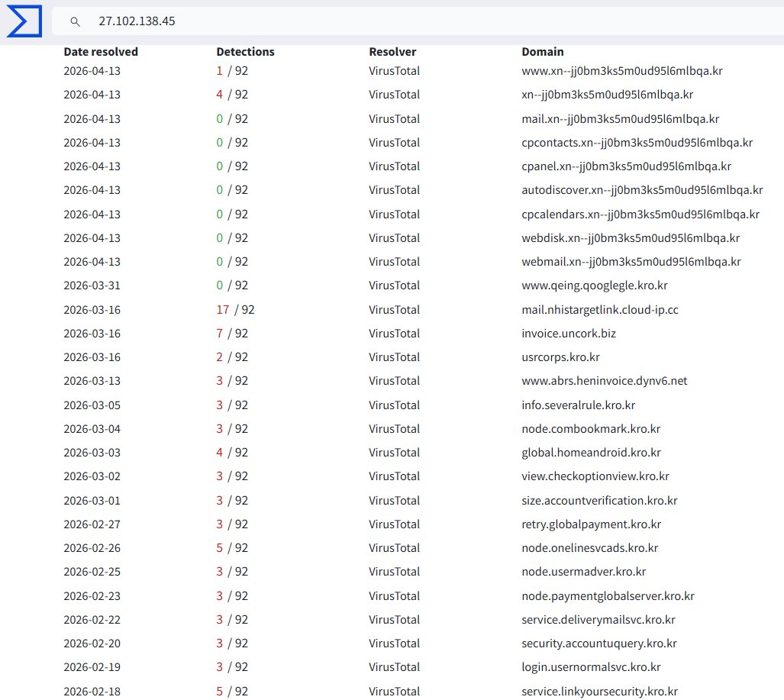The width and height of the screenshot is (784, 700).
Task: Click domain service.deliverymailsvc.kro.kr
Action: coord(598,620)
